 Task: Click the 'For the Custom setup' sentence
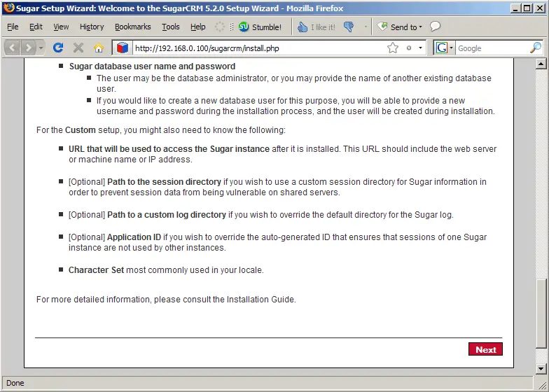pyautogui.click(x=161, y=130)
